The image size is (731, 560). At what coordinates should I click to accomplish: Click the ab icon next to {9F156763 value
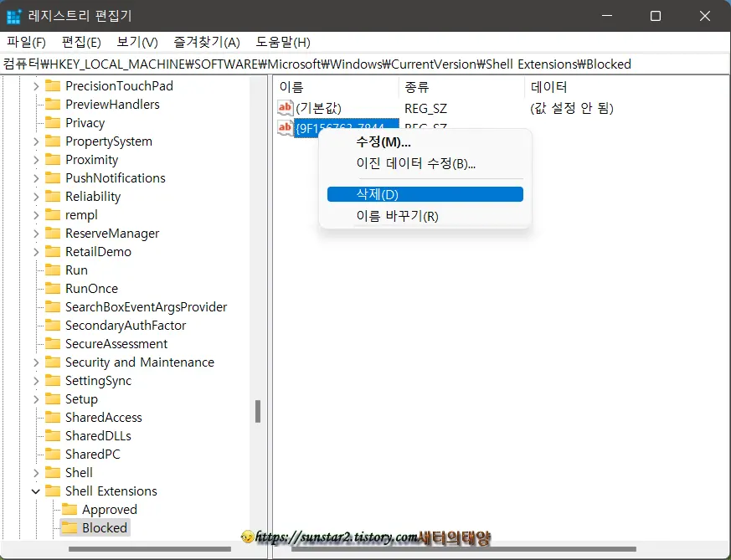pos(285,127)
